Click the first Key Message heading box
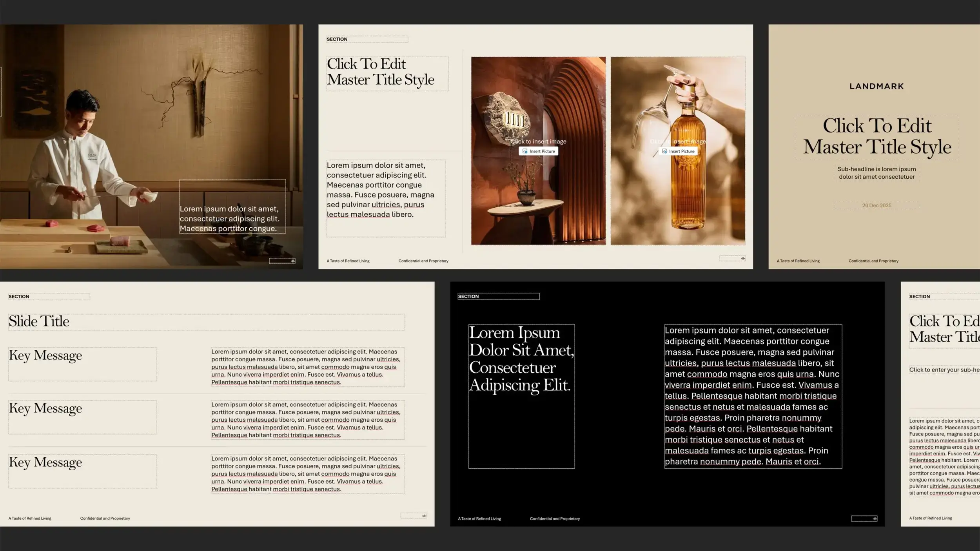 point(82,364)
